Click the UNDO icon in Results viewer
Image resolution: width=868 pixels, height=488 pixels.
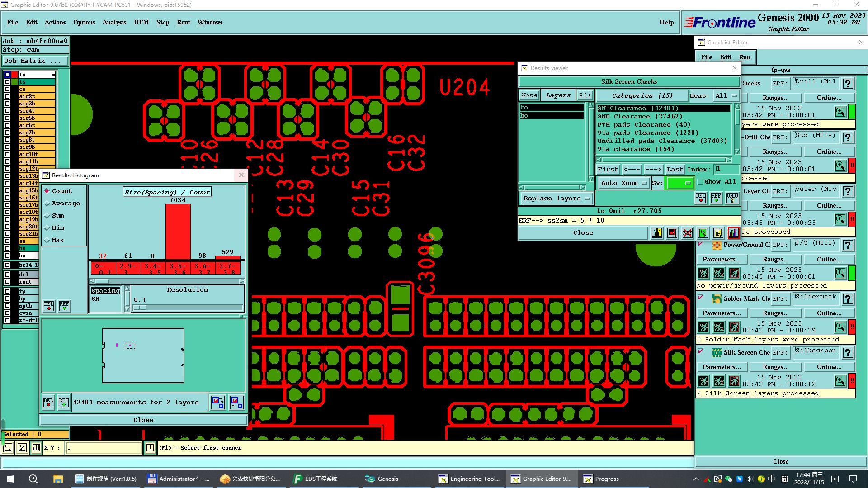coord(732,198)
